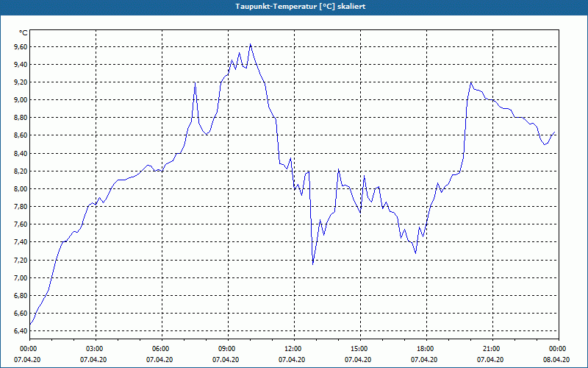Click the curve's lowest dip after 12:00
Image resolution: width=588 pixels, height=368 pixels.
[313, 264]
